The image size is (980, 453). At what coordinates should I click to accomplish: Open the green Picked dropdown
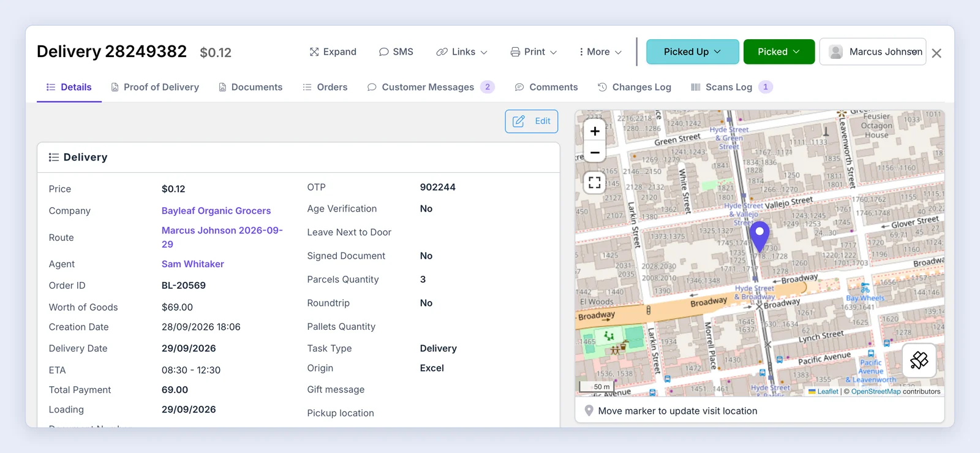tap(778, 51)
